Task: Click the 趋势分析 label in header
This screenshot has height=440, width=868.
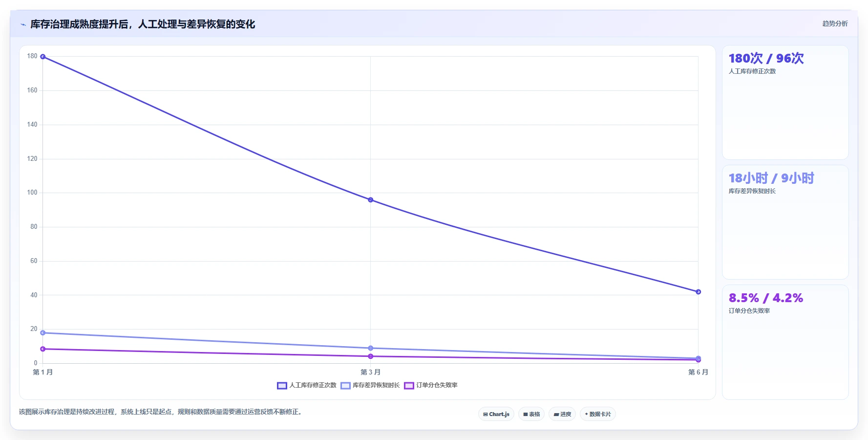Action: pos(835,23)
